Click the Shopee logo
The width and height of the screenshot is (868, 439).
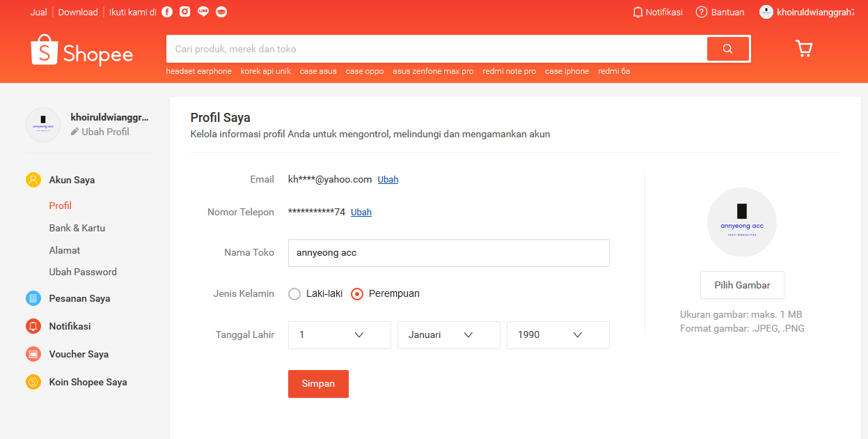(x=81, y=51)
